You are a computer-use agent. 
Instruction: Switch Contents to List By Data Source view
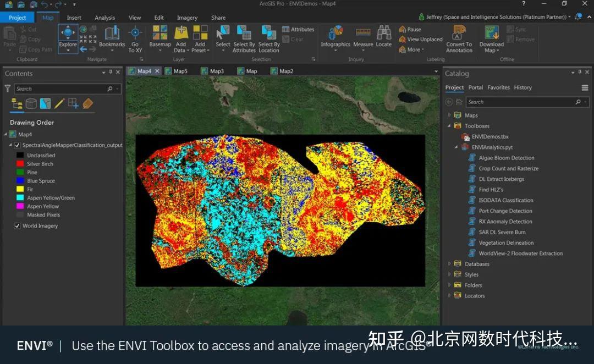point(31,103)
